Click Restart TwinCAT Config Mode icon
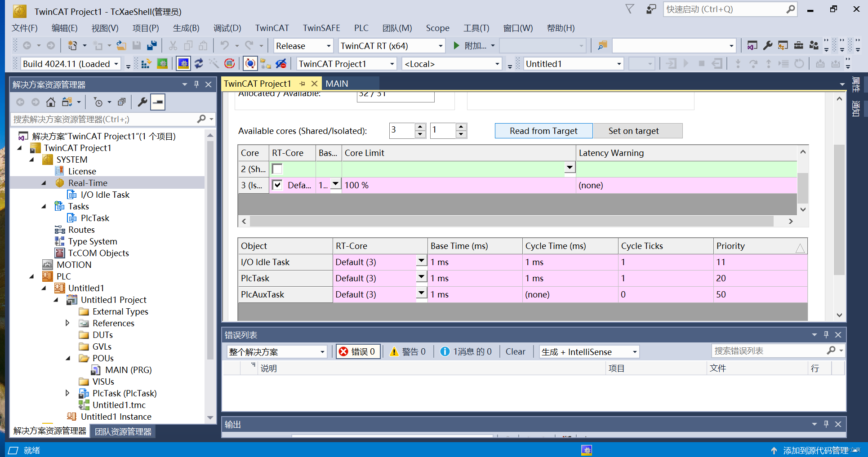The width and height of the screenshot is (868, 457). pyautogui.click(x=183, y=64)
